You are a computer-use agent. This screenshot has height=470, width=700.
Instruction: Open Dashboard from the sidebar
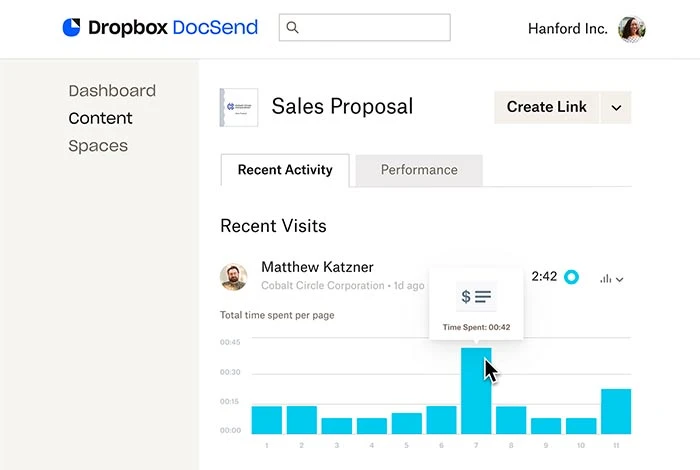pyautogui.click(x=112, y=91)
